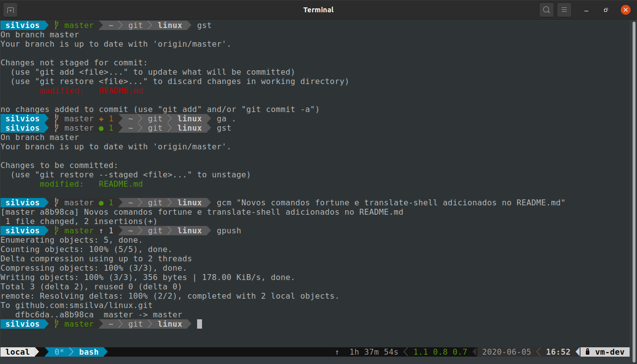Click 'remote: Resolving deltas' line
The width and height of the screenshot is (637, 364).
coord(170,296)
